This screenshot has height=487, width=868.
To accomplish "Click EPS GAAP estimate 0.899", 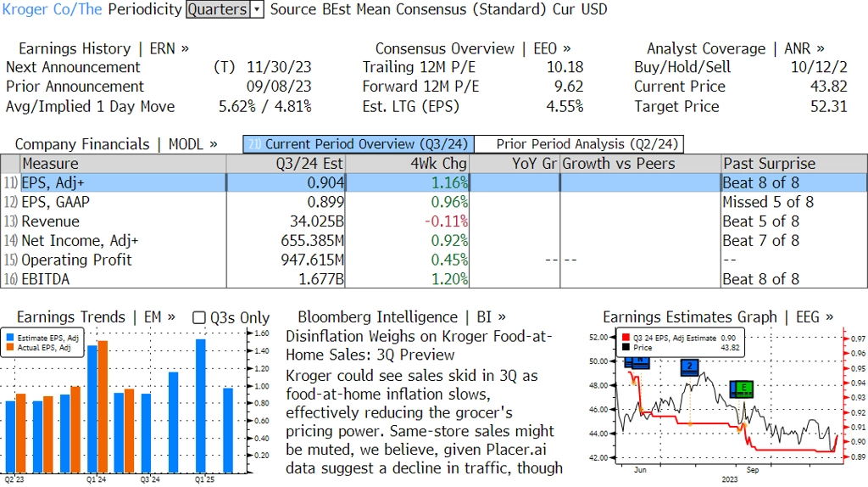I will click(x=326, y=202).
